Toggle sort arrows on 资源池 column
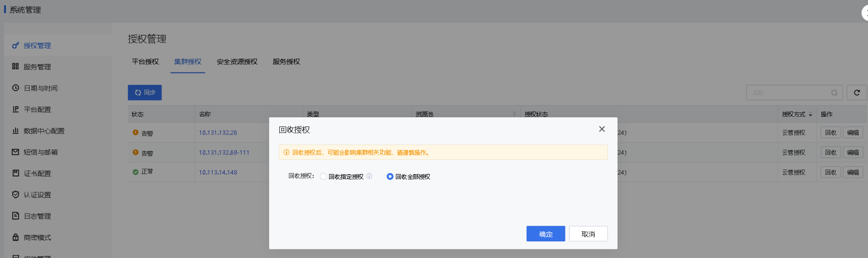Image resolution: width=868 pixels, height=258 pixels. 515,114
